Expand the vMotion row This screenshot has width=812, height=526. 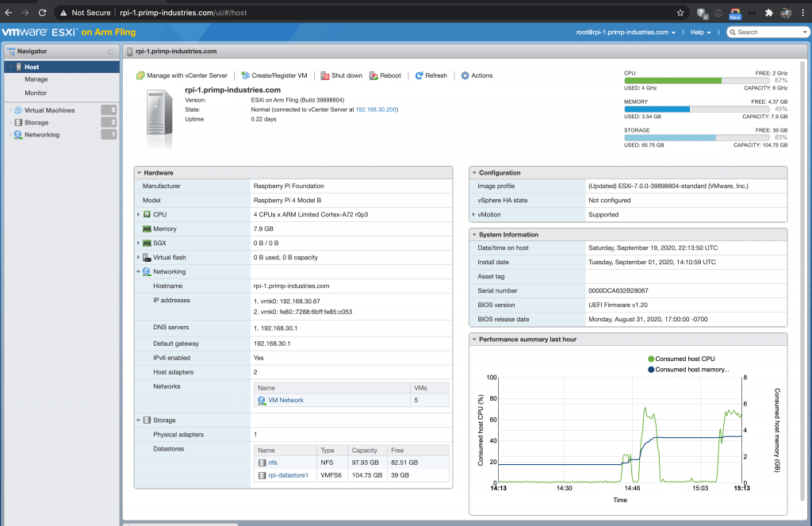pyautogui.click(x=473, y=214)
